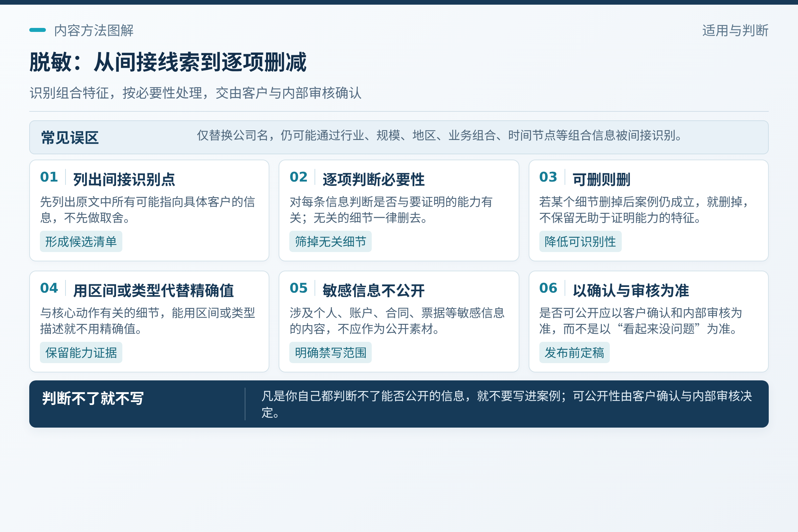Click the subtitle starting with 识别组合特征
Screen dimensions: 798x532
pyautogui.click(x=196, y=93)
